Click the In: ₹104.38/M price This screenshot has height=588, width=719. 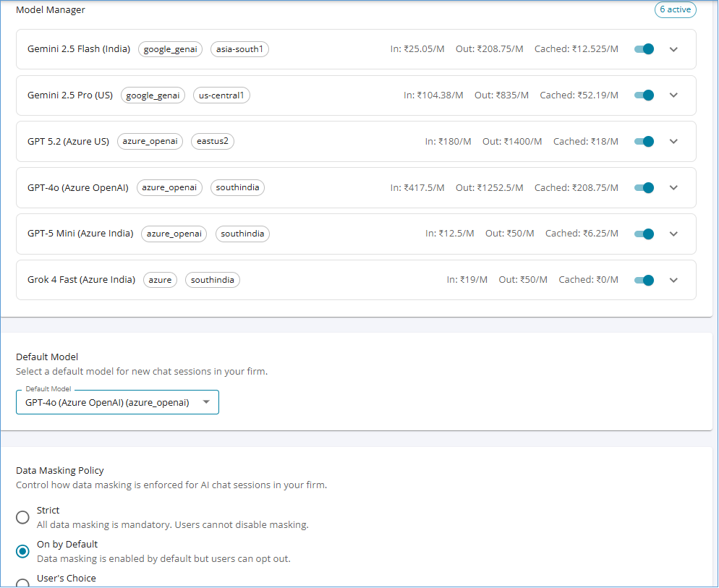[x=433, y=95]
